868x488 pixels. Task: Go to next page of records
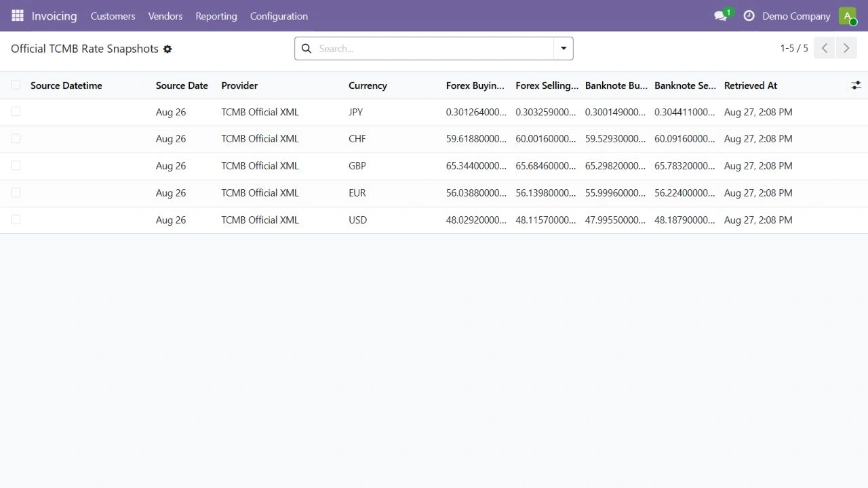coord(846,48)
